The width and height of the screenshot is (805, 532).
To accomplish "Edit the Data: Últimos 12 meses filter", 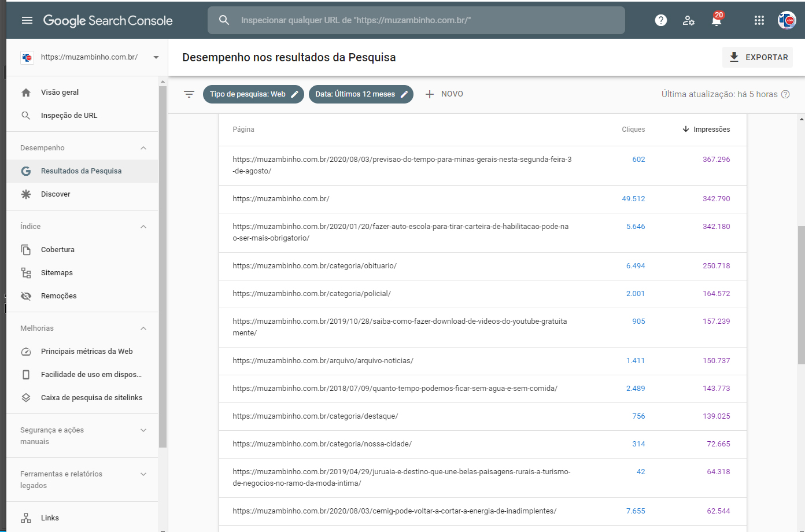I will [x=361, y=94].
